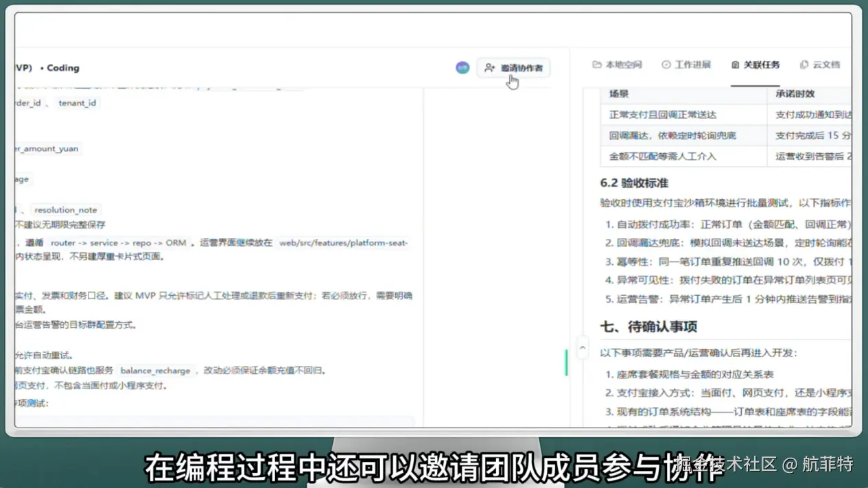Switch to the 工作进展 tab
Screen dimensions: 868x488
pyautogui.click(x=685, y=65)
